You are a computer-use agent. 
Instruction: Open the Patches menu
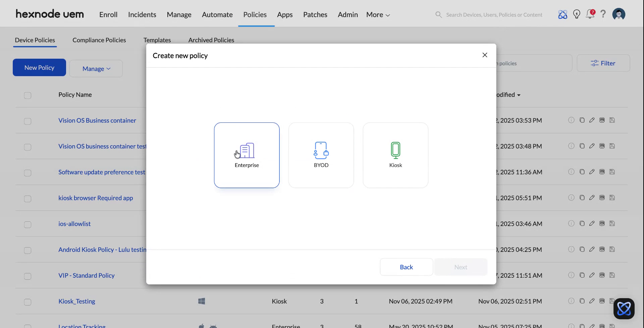[x=315, y=14]
